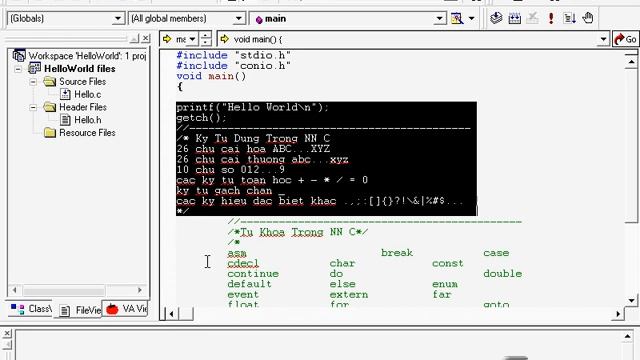The width and height of the screenshot is (640, 360).
Task: Click the workspace panel docking toggle button
Action: click(134, 38)
